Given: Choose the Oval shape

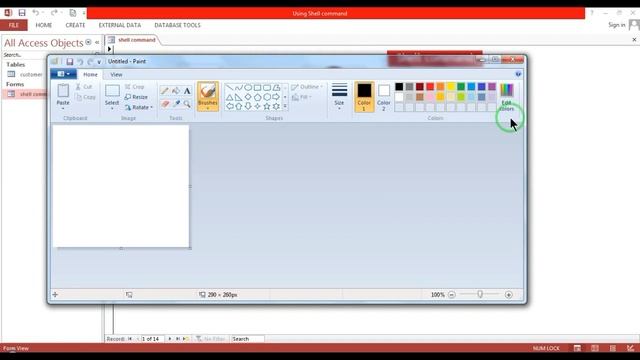Looking at the screenshot, I should pos(248,87).
